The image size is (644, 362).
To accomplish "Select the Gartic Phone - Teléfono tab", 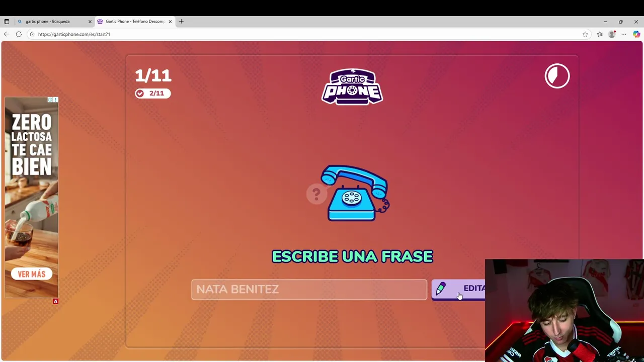I will click(x=135, y=22).
